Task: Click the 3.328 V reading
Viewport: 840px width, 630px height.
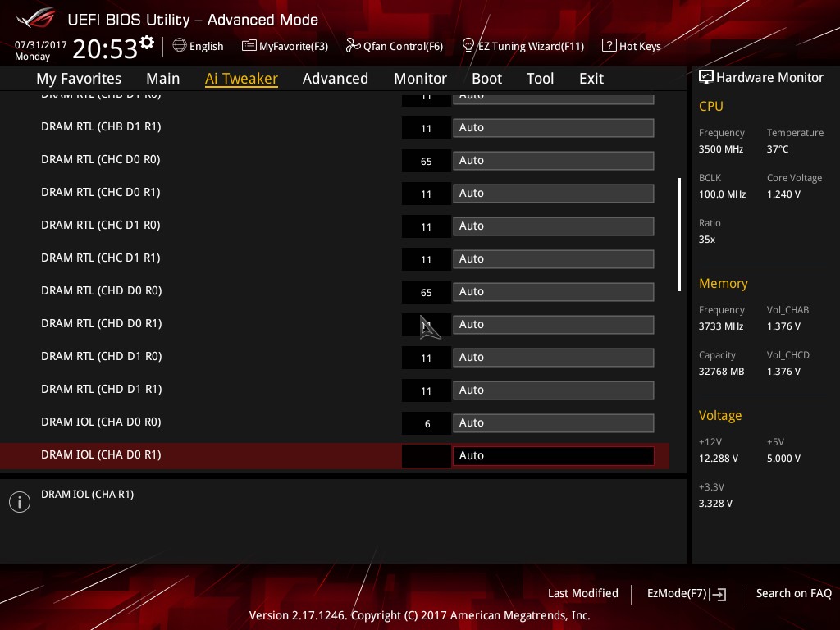Action: tap(715, 504)
